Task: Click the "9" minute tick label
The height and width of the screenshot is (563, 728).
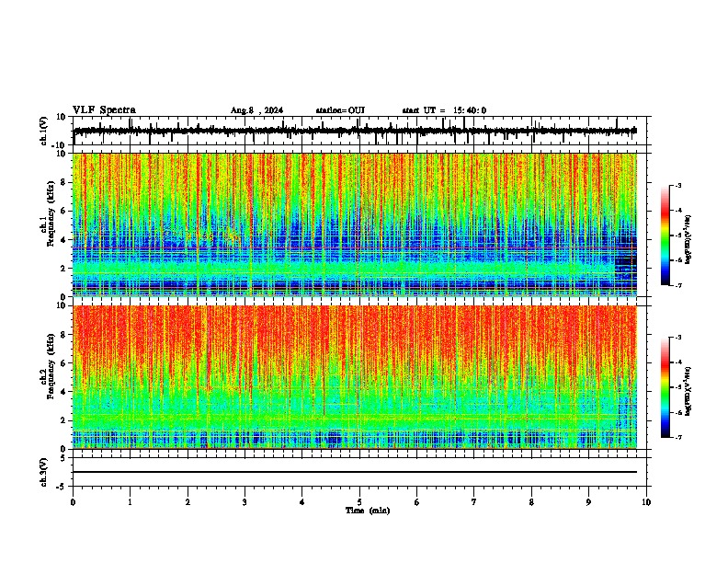Action: click(x=589, y=502)
